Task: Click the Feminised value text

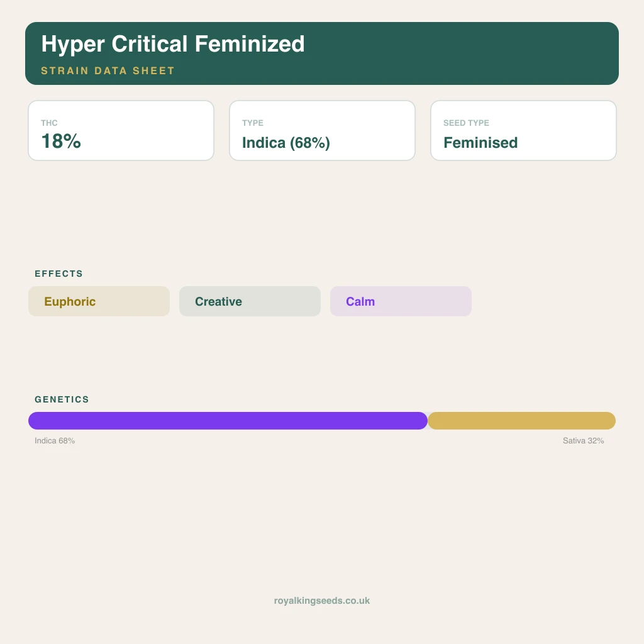Action: (x=480, y=143)
